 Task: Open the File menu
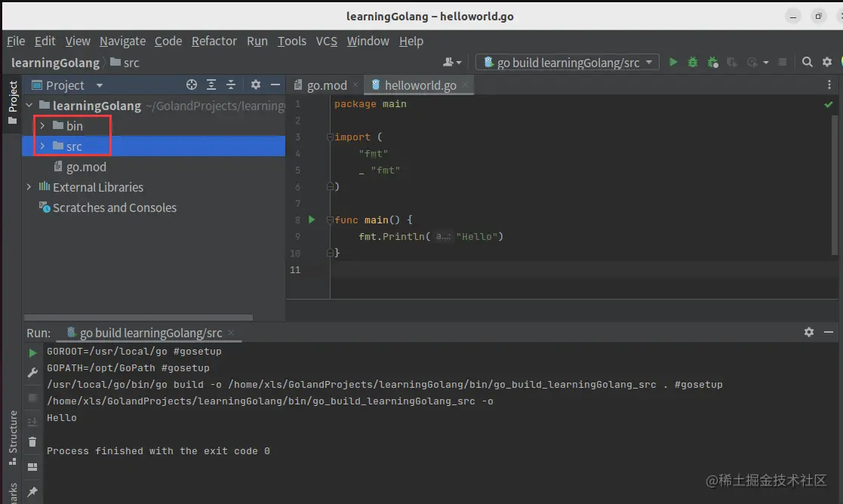coord(16,41)
